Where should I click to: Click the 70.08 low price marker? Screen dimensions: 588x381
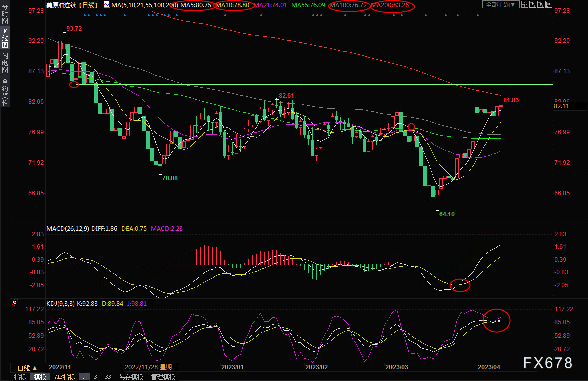(x=170, y=178)
